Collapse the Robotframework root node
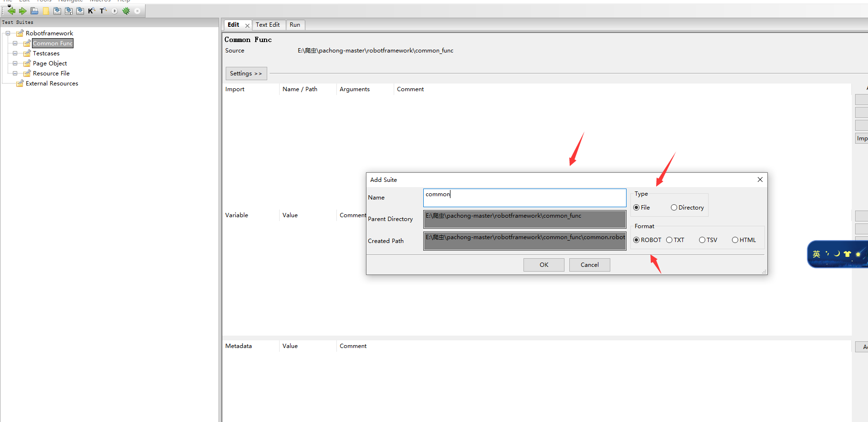 8,33
